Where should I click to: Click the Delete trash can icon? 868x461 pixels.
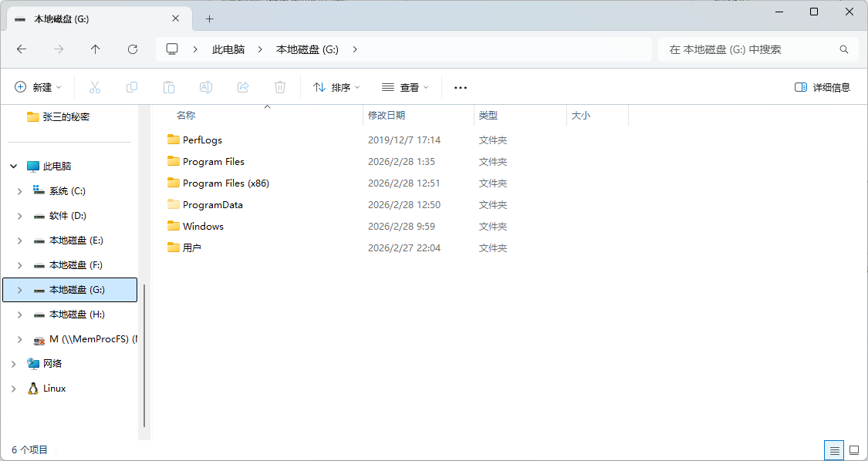tap(280, 87)
